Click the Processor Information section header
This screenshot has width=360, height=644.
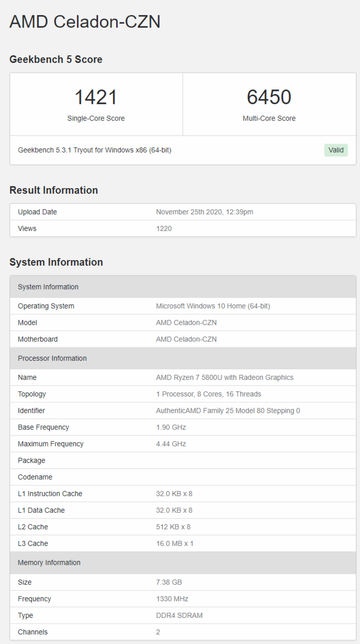183,358
